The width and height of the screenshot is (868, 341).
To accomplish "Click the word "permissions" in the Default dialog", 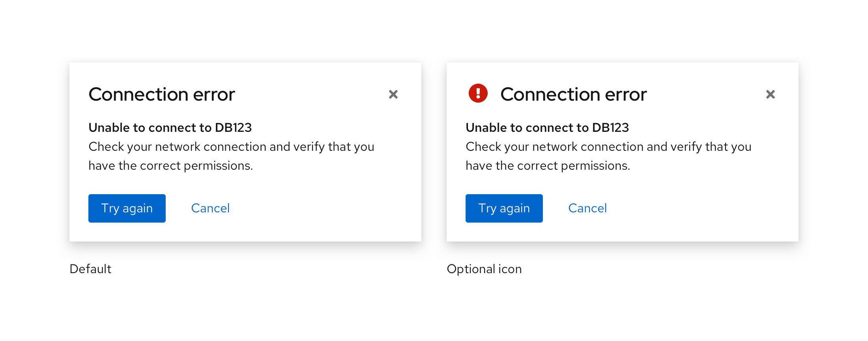I will pos(218,166).
